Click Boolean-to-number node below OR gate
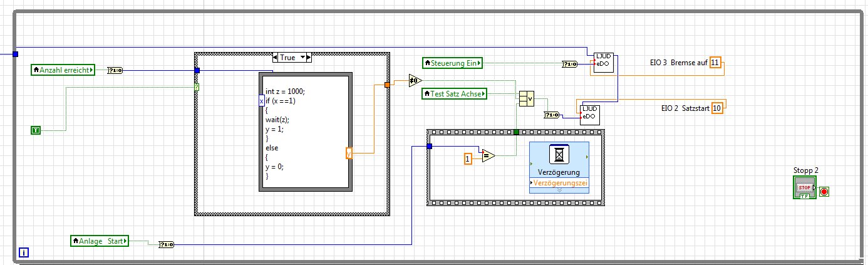868x265 pixels. tap(552, 115)
